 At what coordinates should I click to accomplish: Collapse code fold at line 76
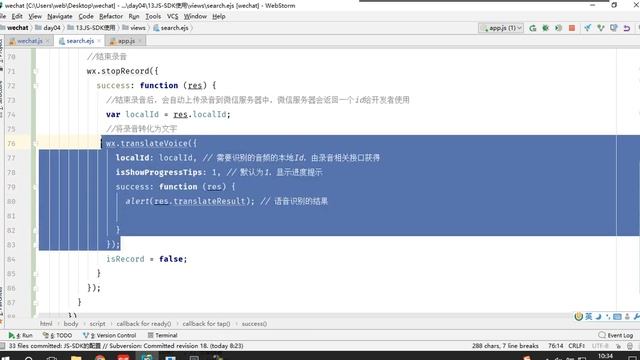(36, 144)
